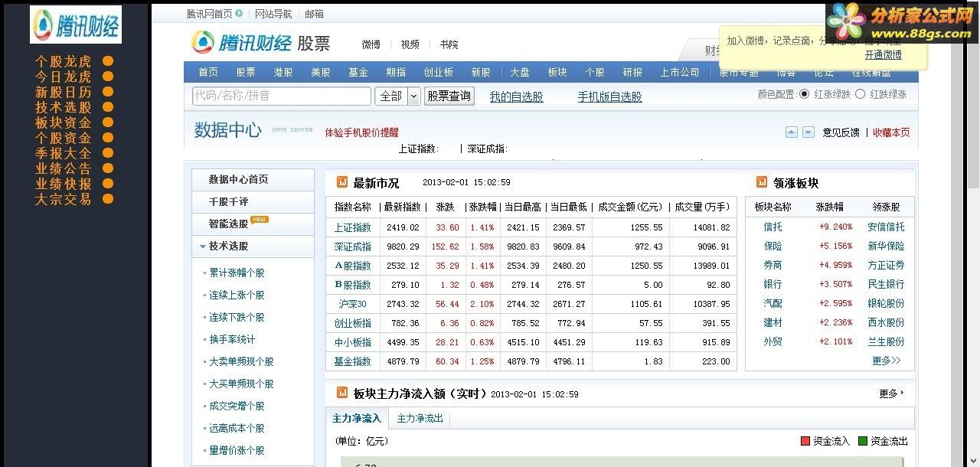Open 研报 in the blue navigation bar
This screenshot has height=467, width=980.
click(632, 72)
